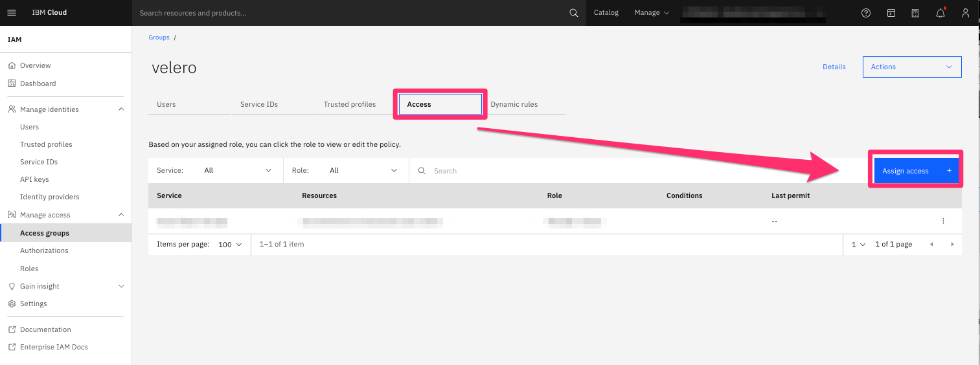Click the '1–1 of 1 item' text

click(x=282, y=244)
